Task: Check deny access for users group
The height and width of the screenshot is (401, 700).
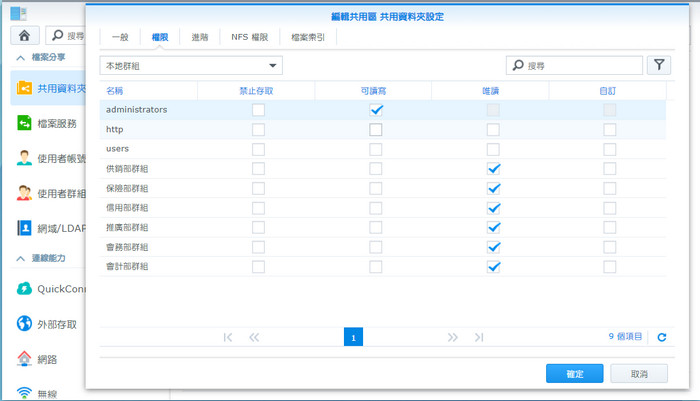Action: (258, 149)
